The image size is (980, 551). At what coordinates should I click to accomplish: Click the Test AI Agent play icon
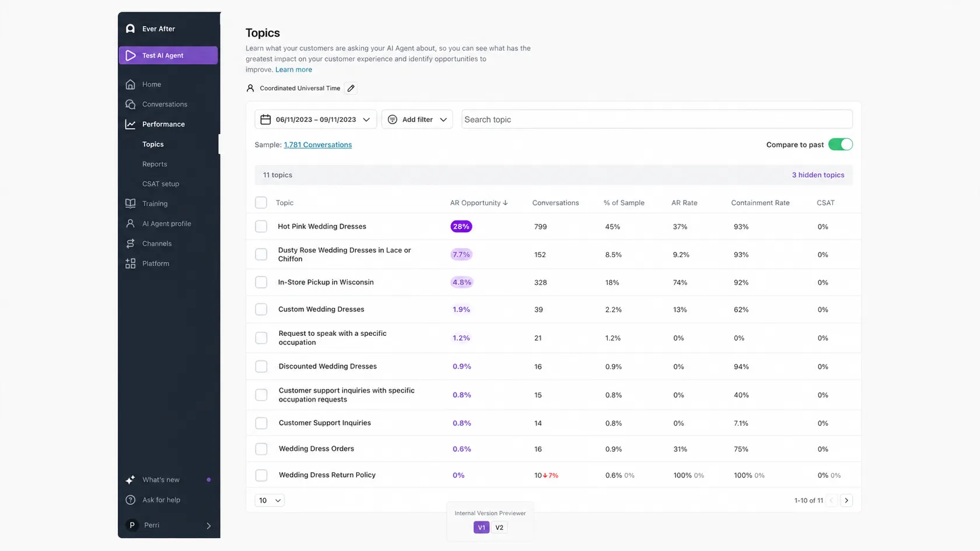tap(131, 55)
